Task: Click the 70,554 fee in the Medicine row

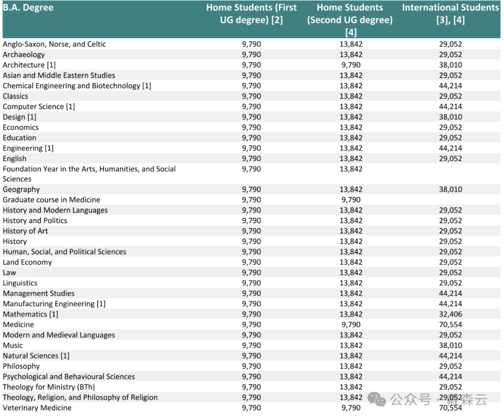Action: [450, 325]
